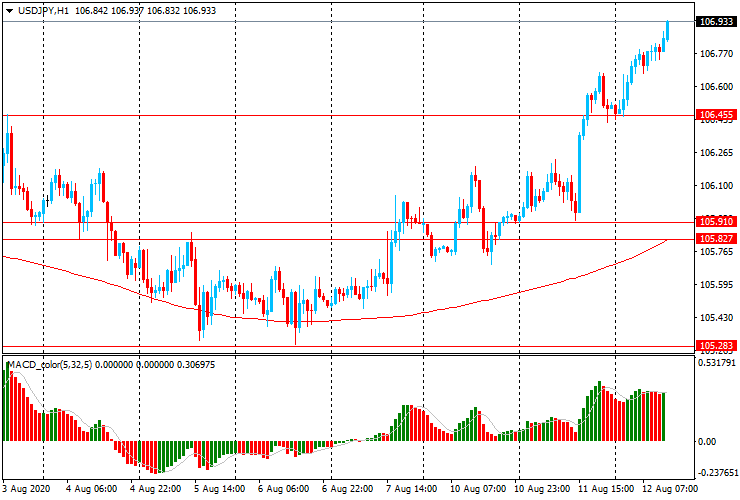740x500 pixels.
Task: Click the 4 Aug 06:00 time label
Action: [x=92, y=489]
